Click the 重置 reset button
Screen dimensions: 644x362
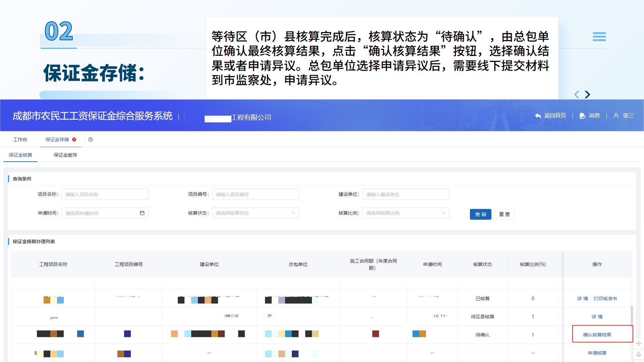[504, 214]
